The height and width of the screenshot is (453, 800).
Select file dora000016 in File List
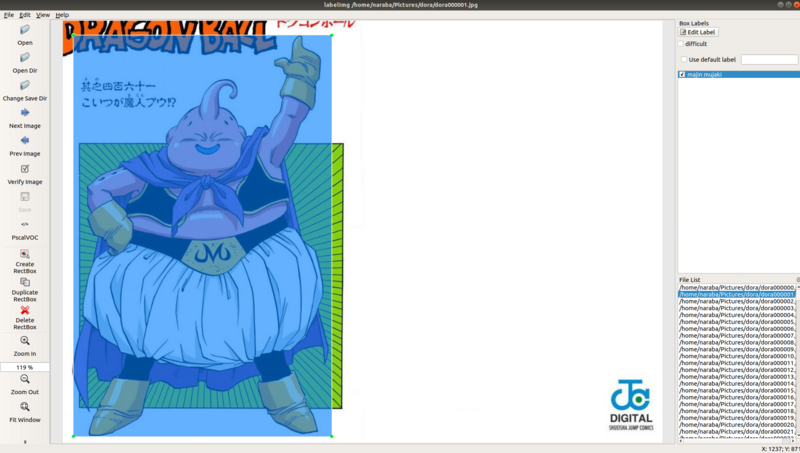click(x=737, y=397)
